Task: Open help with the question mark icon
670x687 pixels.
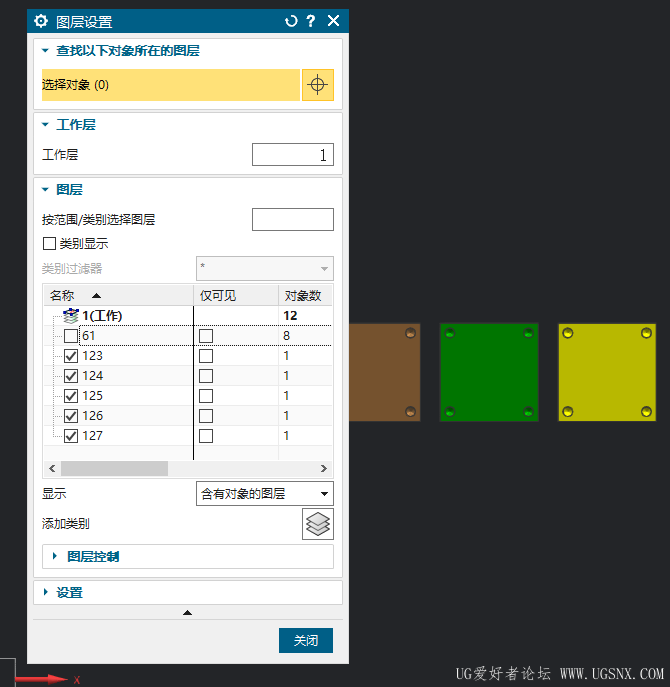Action: tap(311, 21)
